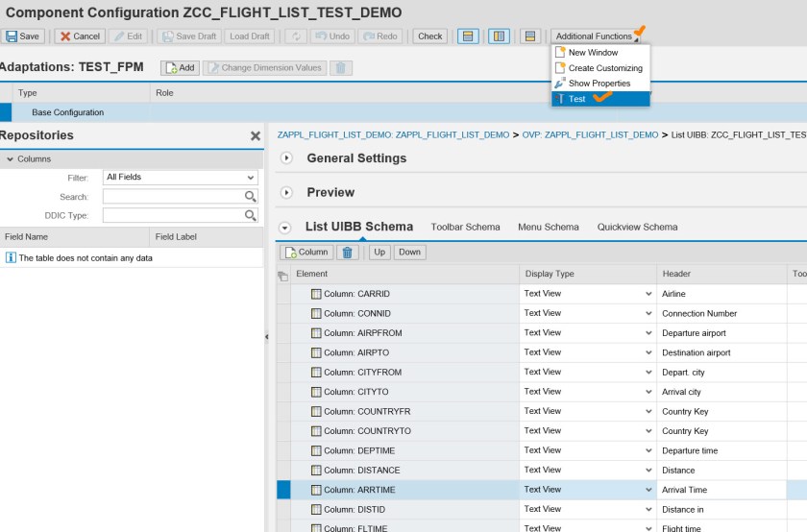Click the DDIC Type search help icon
The height and width of the screenshot is (532, 807).
(251, 216)
